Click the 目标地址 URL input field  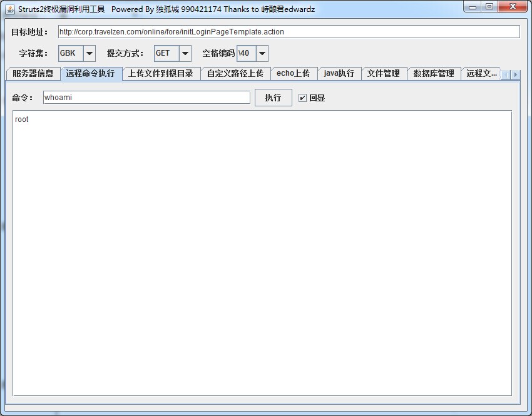pos(289,32)
